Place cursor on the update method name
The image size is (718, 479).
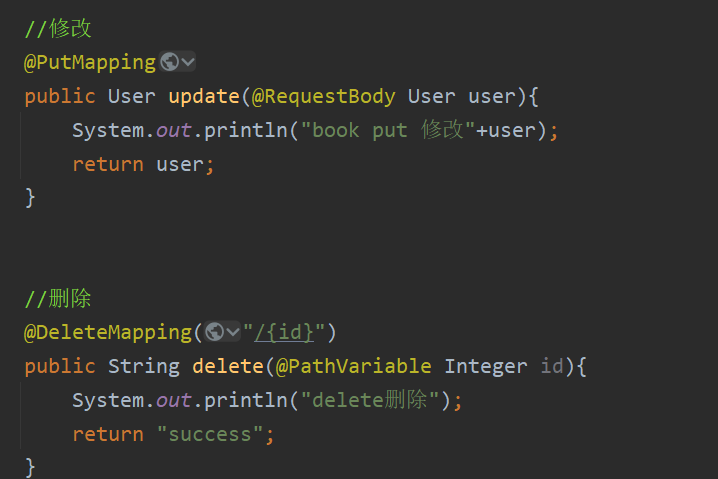click(204, 96)
